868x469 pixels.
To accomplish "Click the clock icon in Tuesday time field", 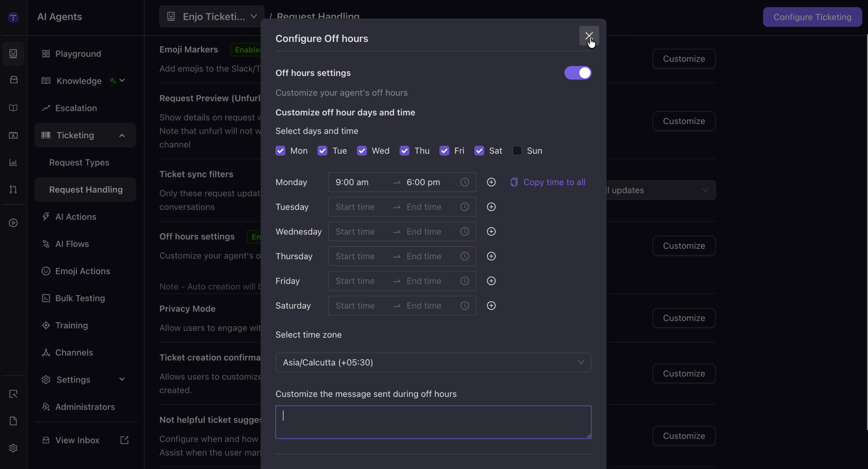I will (x=465, y=207).
